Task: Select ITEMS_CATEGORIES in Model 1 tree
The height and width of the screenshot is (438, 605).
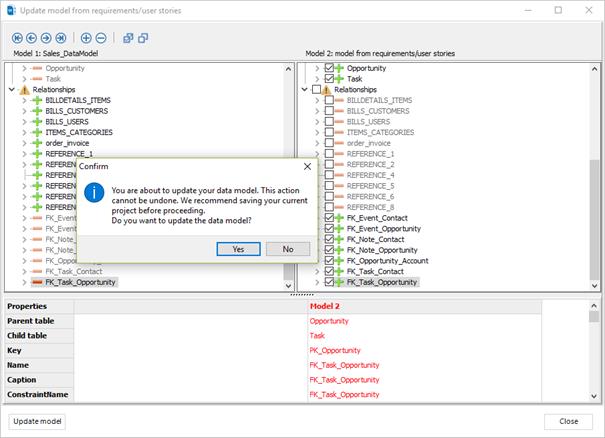Action: pyautogui.click(x=79, y=132)
